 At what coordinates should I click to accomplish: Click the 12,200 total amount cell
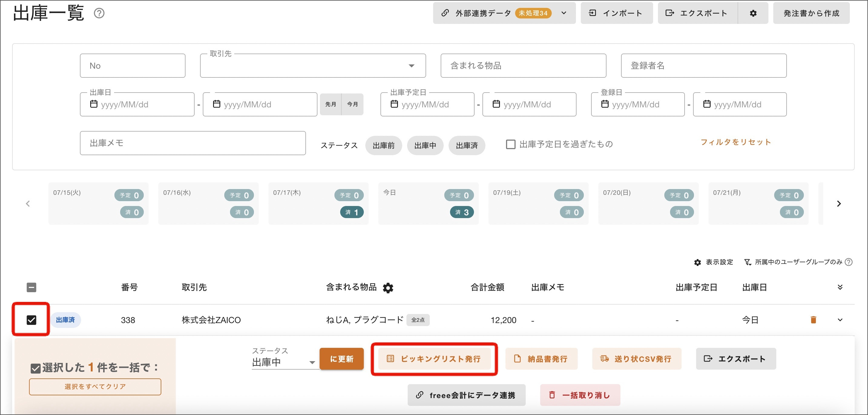503,320
